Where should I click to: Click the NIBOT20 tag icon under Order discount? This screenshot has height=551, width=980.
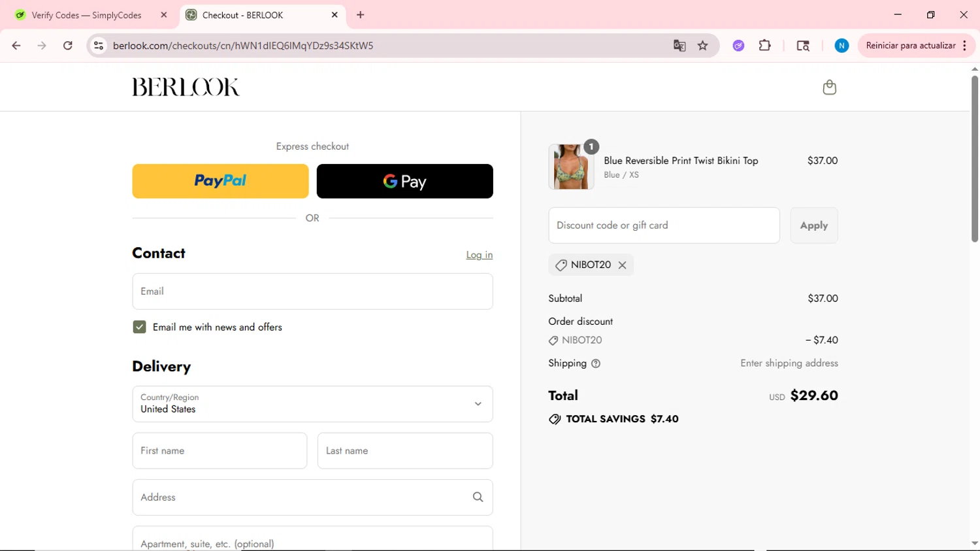(553, 341)
